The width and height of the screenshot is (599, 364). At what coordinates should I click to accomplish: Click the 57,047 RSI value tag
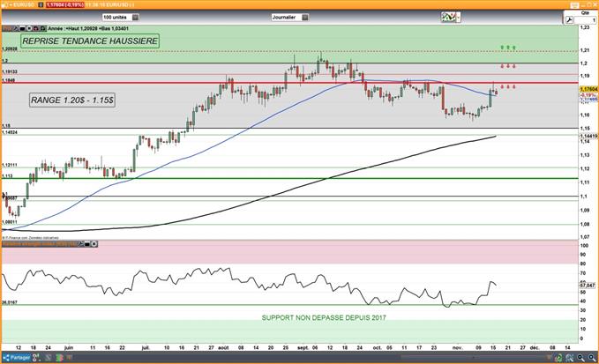(588, 285)
